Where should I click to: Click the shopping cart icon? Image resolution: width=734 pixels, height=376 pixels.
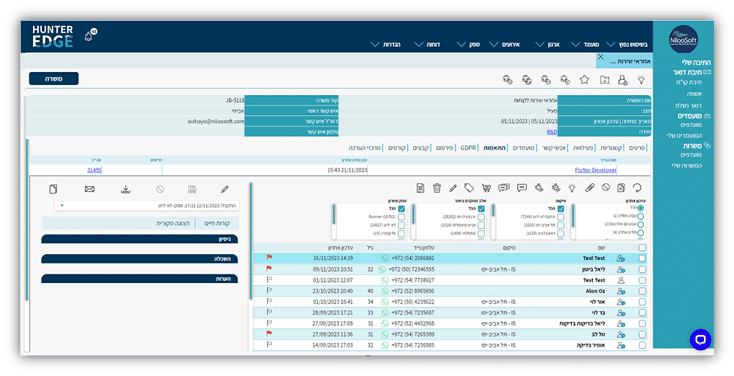click(486, 188)
